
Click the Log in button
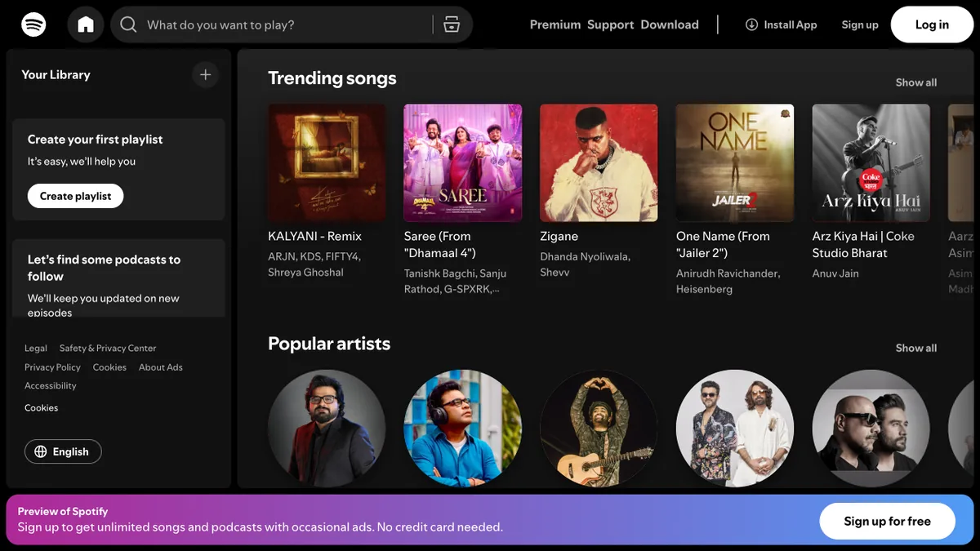[932, 24]
